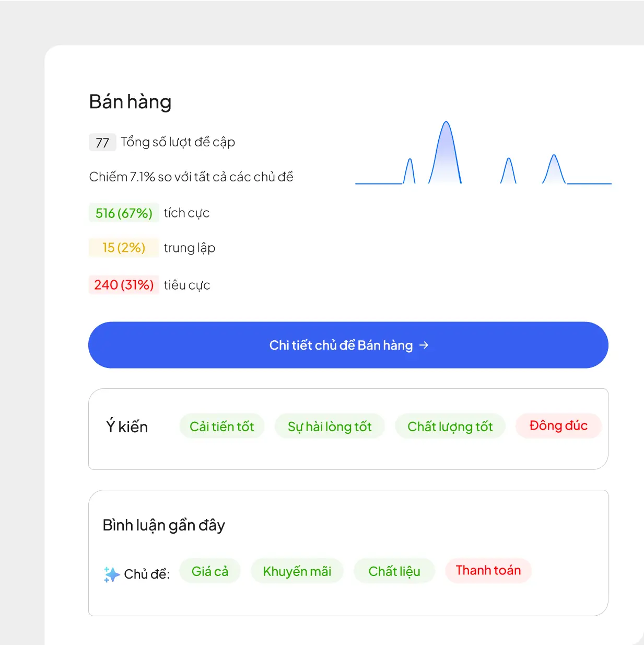Screen dimensions: 644x645
Task: Click the green 516 (67%) positive badge
Action: click(124, 213)
